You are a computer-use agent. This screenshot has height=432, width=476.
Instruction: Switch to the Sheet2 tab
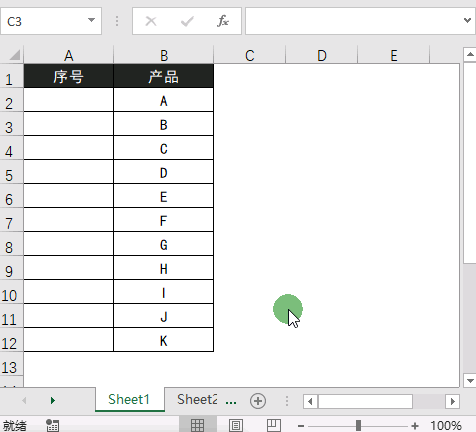coord(197,399)
